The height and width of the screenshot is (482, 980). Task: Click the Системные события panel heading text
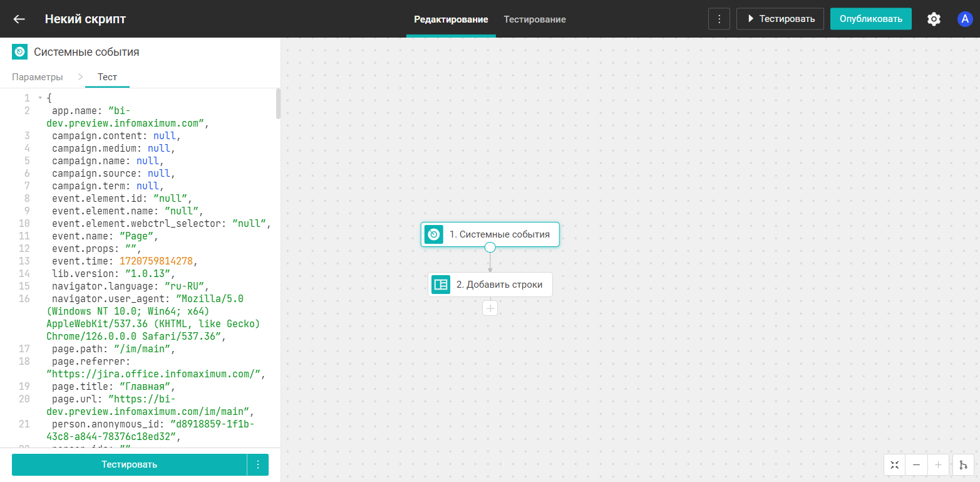[x=86, y=52]
